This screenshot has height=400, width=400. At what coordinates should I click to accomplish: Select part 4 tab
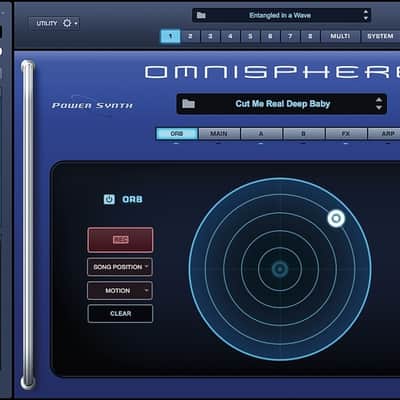point(230,36)
